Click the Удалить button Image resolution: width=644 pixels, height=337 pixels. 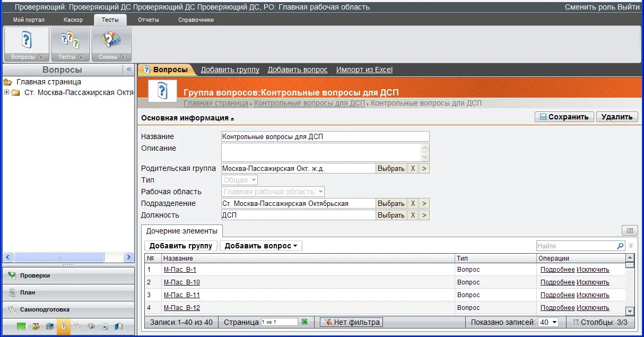pos(617,117)
